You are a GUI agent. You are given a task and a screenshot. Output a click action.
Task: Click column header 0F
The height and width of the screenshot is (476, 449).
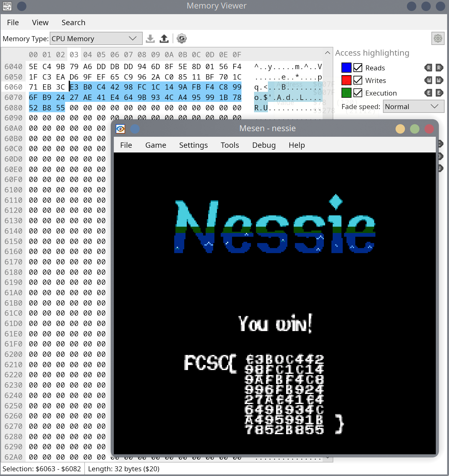point(237,55)
